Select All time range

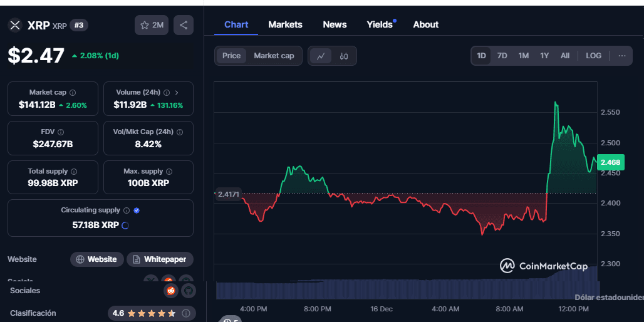pos(565,56)
